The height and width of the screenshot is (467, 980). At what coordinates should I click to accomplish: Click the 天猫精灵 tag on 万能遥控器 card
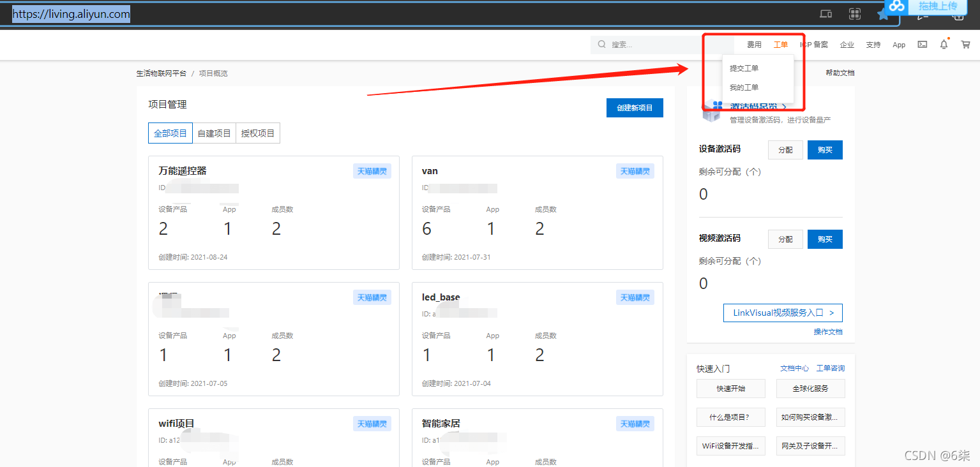point(372,171)
